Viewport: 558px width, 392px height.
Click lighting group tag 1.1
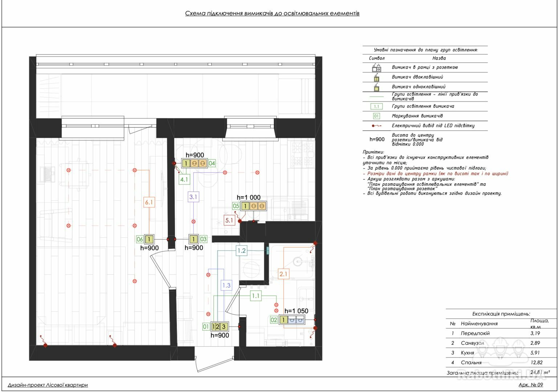[x=256, y=296]
